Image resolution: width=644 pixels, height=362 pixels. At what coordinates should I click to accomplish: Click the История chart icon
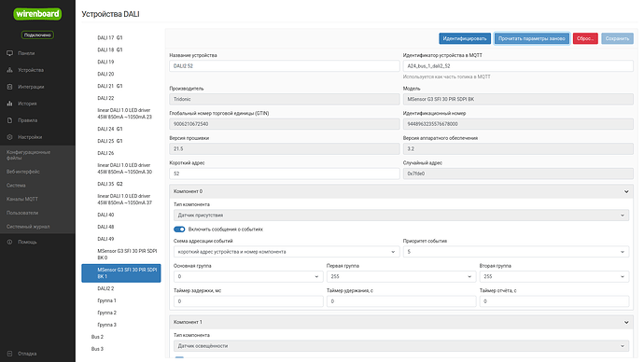(9, 104)
